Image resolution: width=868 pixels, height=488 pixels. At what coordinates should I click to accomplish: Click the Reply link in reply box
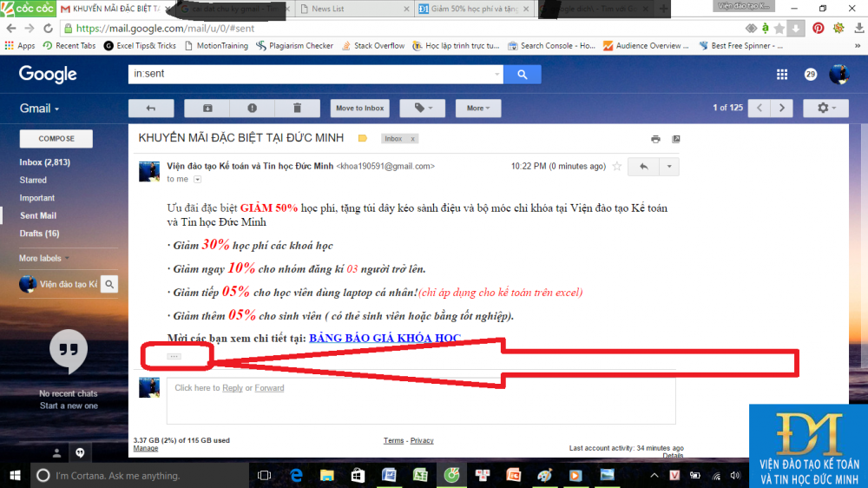click(x=233, y=388)
